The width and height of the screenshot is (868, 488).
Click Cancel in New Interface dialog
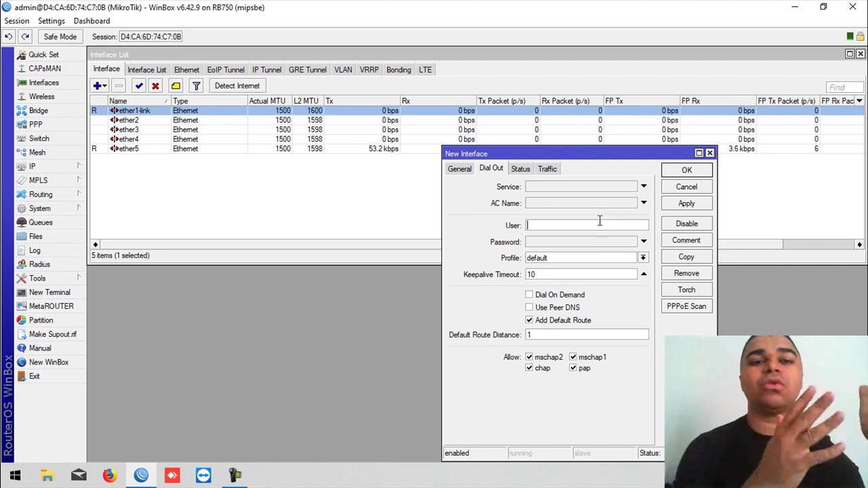point(686,187)
